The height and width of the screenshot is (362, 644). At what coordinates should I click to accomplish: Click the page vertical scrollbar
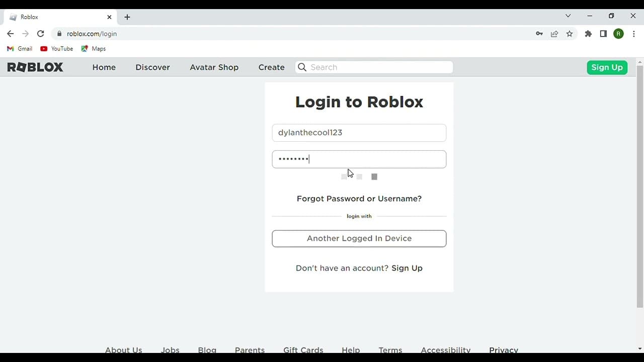[640, 186]
